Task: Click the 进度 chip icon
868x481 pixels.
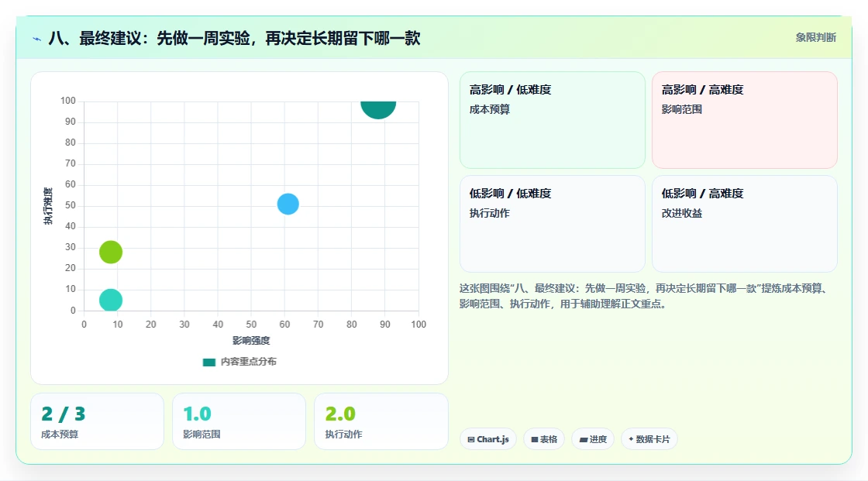Action: [x=584, y=439]
